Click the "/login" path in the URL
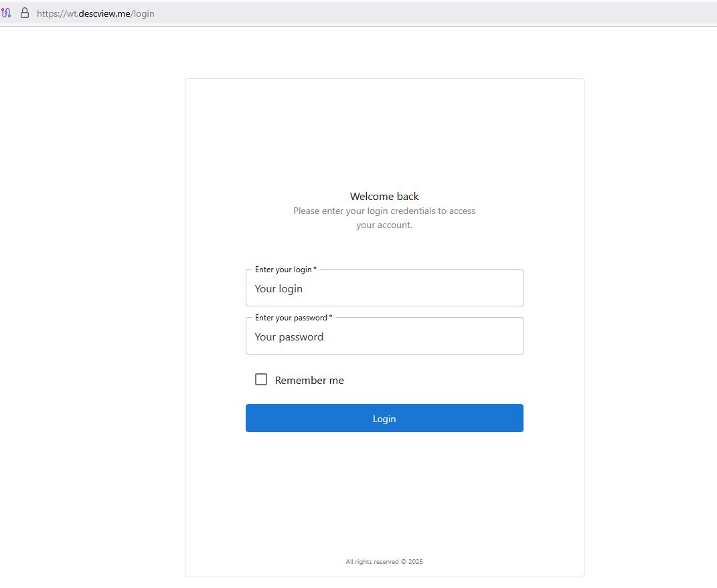The height and width of the screenshot is (588, 717). click(143, 13)
